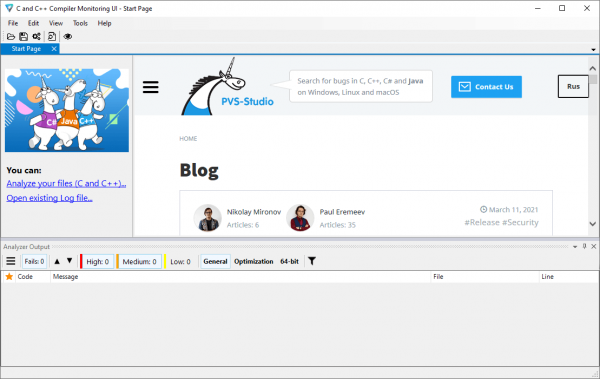
Task: Click Nikolay Mironov's avatar
Action: (208, 218)
